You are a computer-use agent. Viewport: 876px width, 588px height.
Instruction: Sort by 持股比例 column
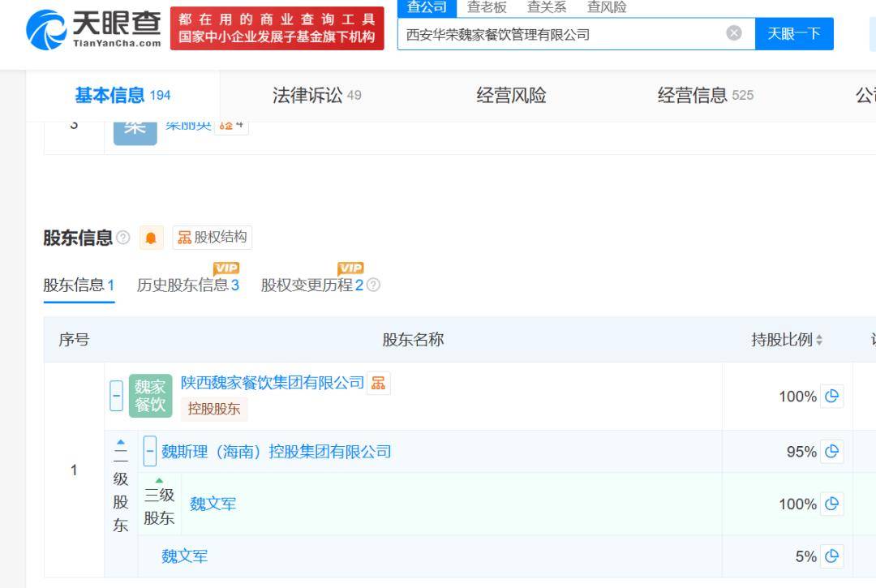tap(787, 340)
